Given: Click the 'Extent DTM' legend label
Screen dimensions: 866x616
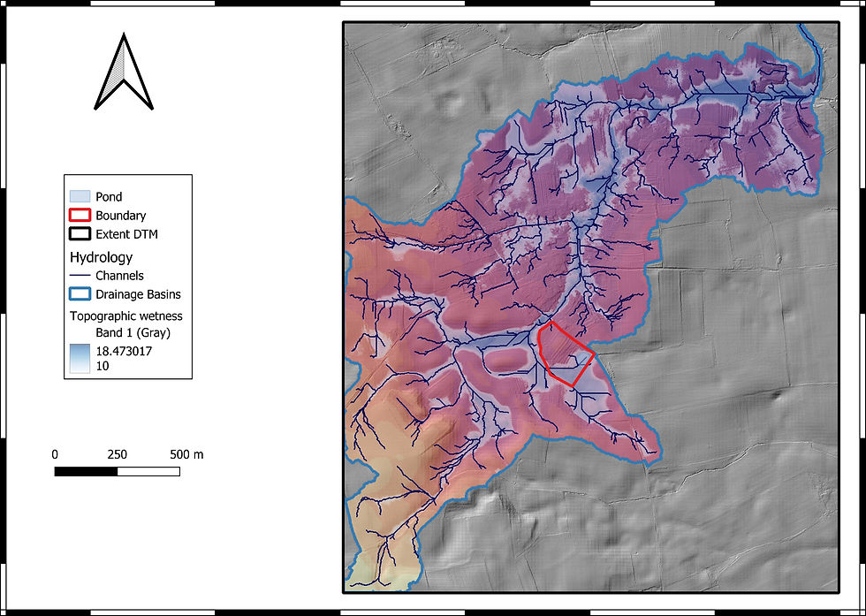Looking at the screenshot, I should coord(126,234).
